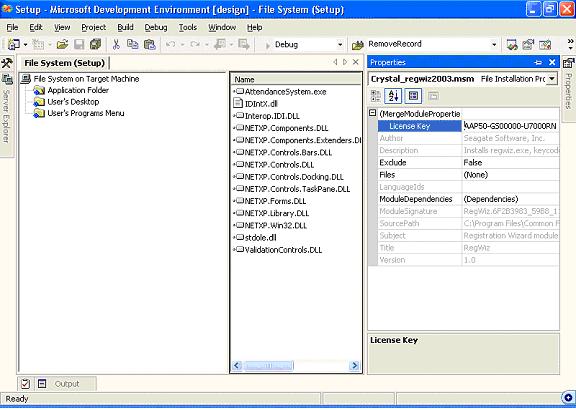
Task: Open the Solution Explorer toolbar icon
Action: point(512,44)
